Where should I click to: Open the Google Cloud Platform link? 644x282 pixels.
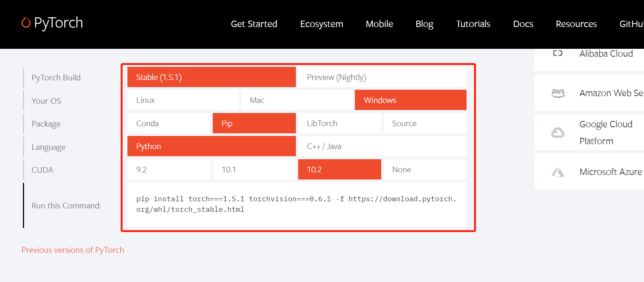[x=606, y=133]
